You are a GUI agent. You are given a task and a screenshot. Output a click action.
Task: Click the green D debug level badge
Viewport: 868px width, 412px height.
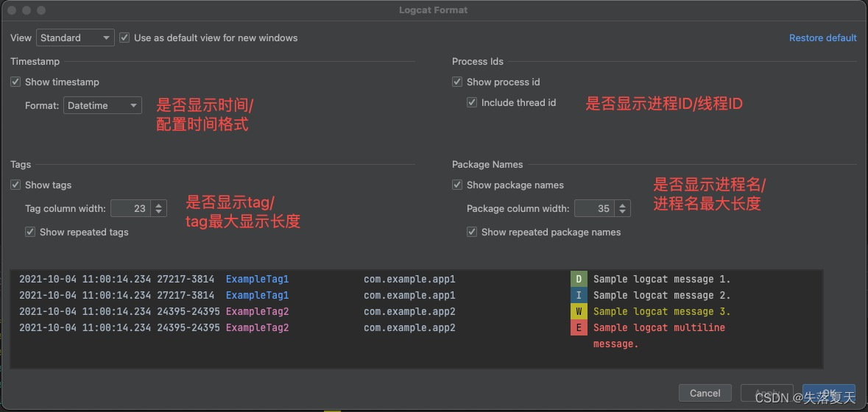(x=579, y=279)
